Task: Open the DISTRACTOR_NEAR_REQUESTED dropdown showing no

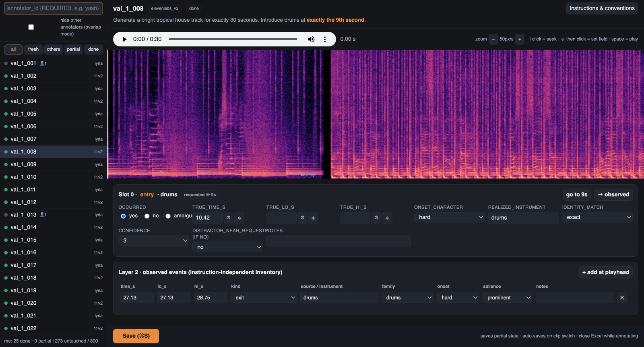Action: point(228,247)
